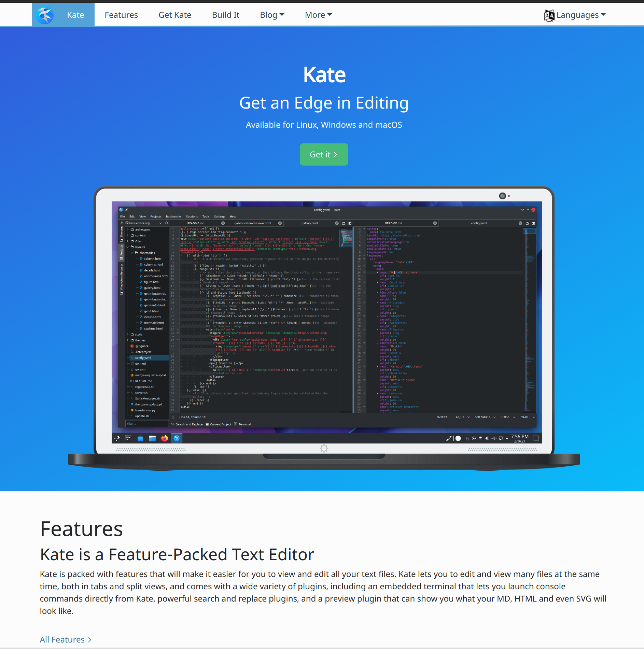Expand the content folder
This screenshot has height=649, width=644.
pos(128,236)
